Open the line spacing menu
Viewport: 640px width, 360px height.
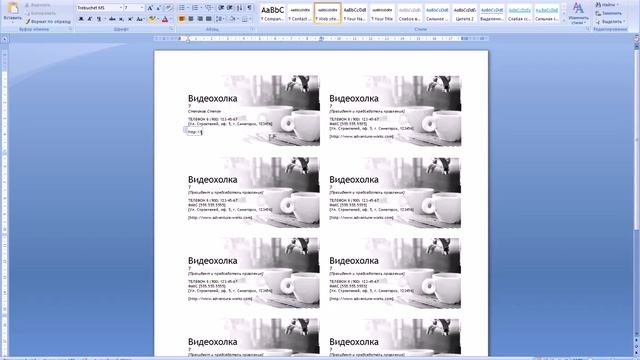pos(220,19)
